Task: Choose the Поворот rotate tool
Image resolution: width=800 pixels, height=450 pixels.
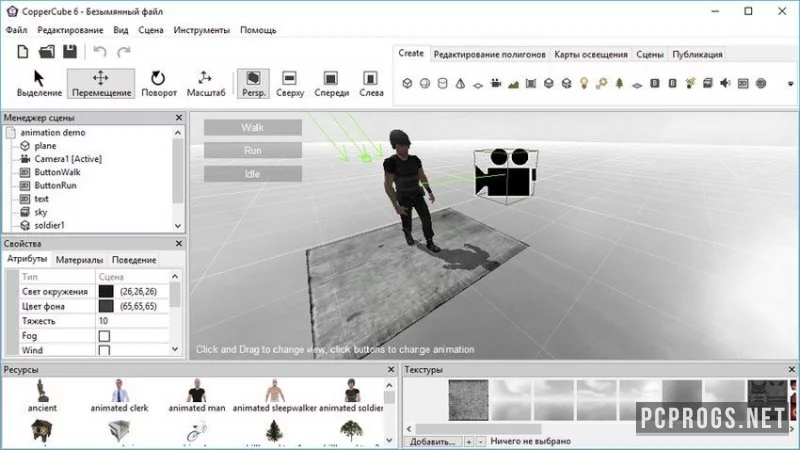Action: [x=159, y=84]
